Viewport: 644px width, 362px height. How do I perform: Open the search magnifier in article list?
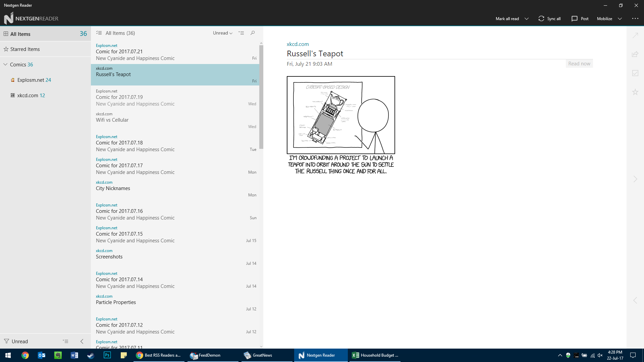click(253, 33)
